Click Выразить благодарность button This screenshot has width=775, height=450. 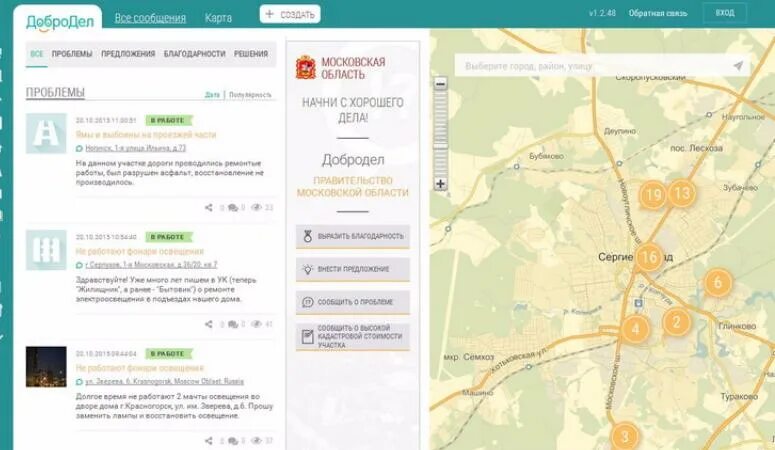pyautogui.click(x=353, y=236)
